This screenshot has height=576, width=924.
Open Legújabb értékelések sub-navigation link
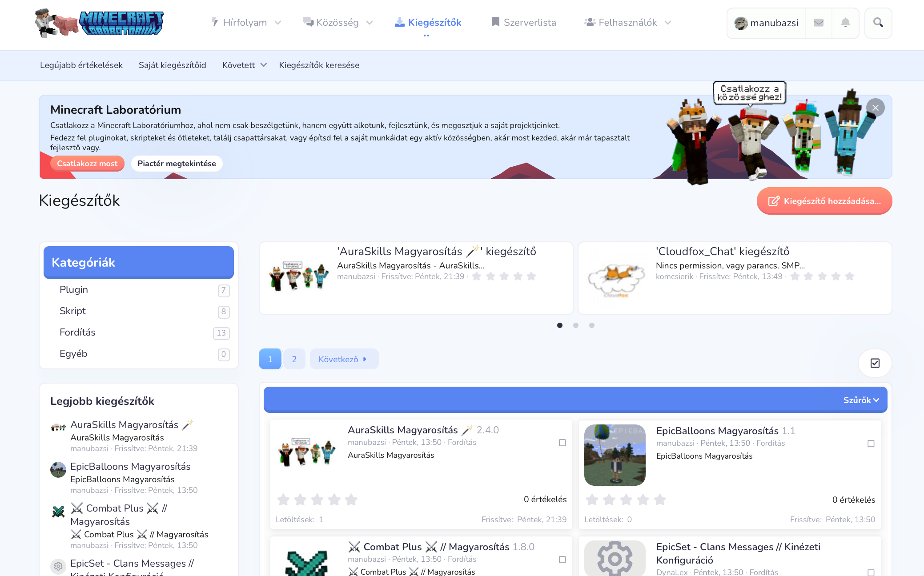81,65
